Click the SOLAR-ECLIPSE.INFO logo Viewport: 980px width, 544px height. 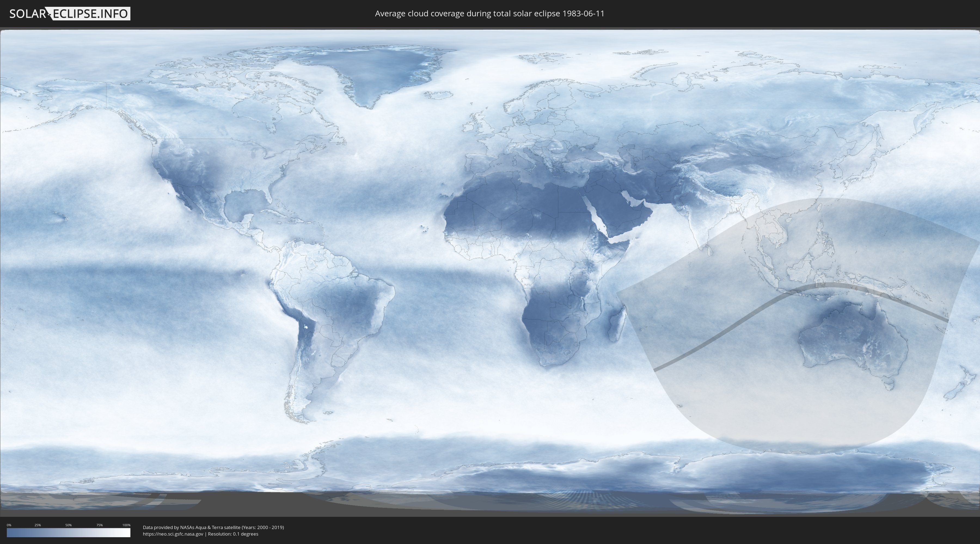[x=69, y=14]
